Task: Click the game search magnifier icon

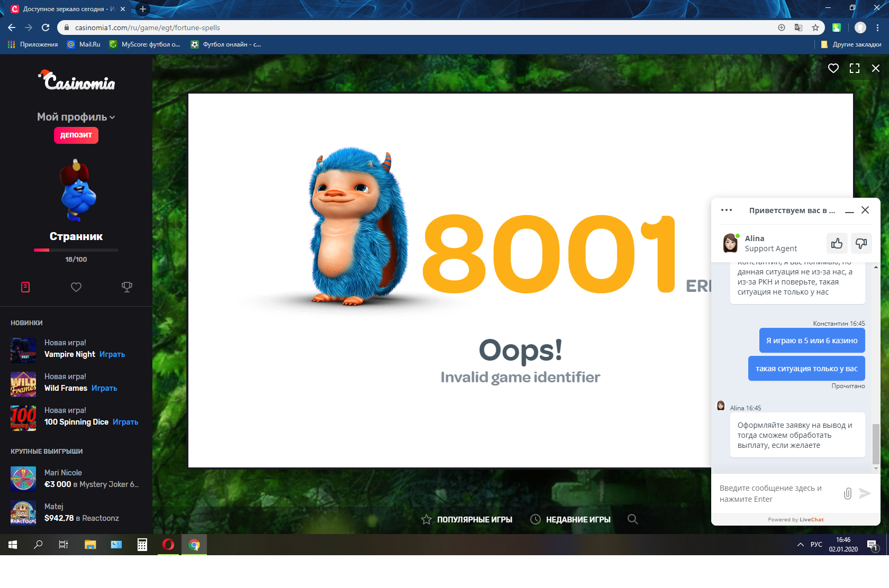Action: [632, 519]
